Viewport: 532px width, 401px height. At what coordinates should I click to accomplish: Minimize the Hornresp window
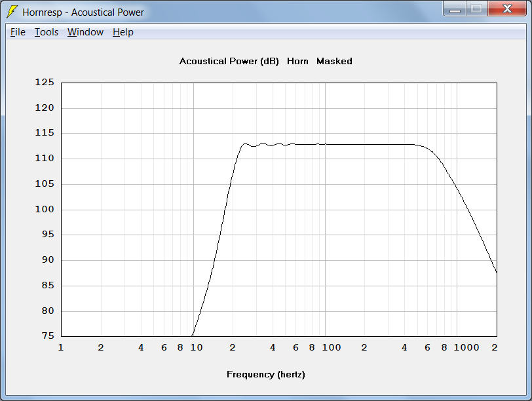point(455,9)
